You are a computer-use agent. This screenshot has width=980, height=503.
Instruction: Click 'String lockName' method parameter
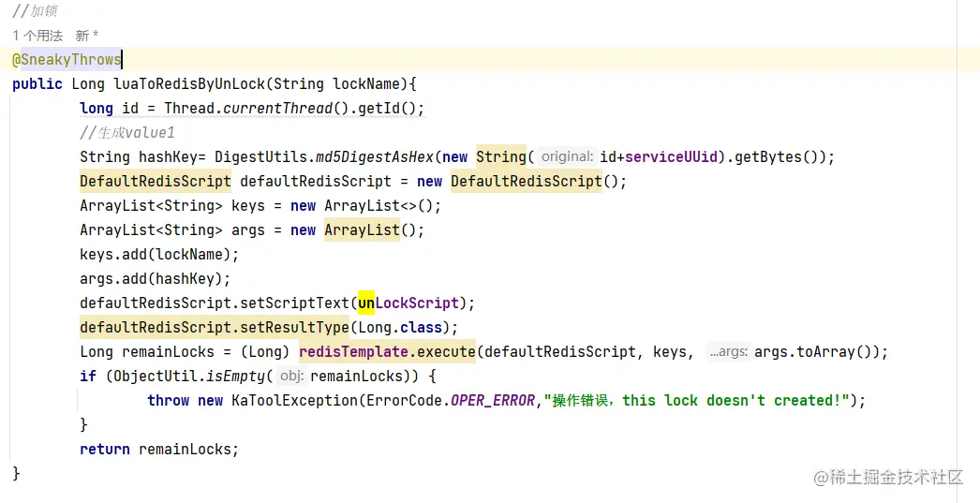point(336,83)
